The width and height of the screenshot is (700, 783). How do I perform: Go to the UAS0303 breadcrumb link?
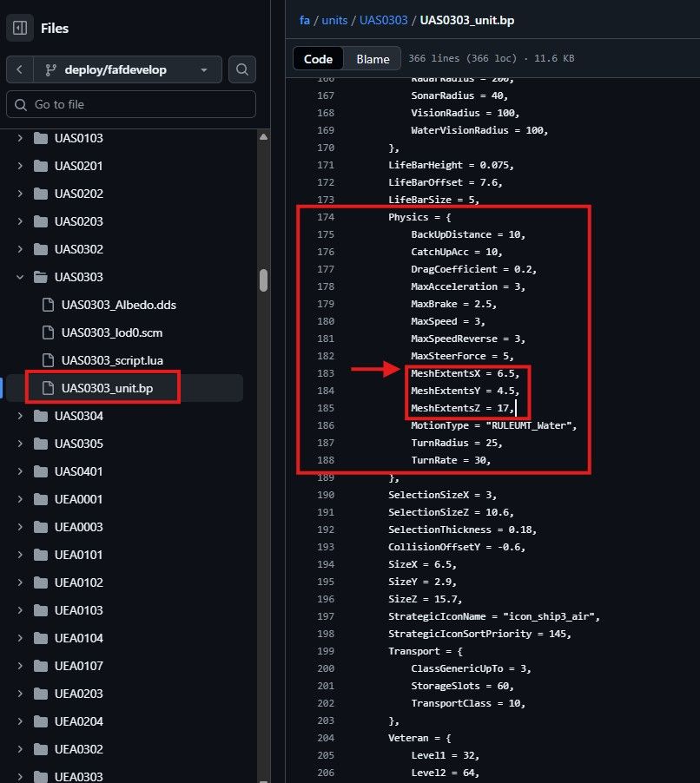[383, 21]
